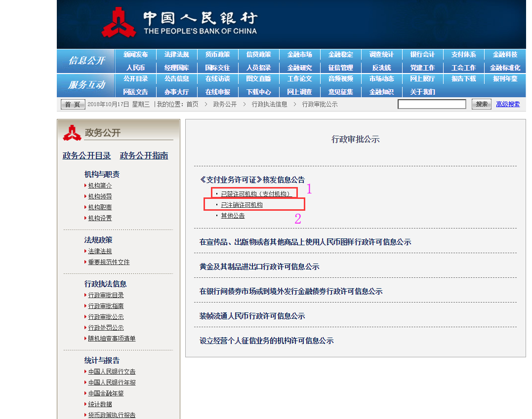Click the 信息公开 section label
The height and width of the screenshot is (419, 532).
point(87,61)
